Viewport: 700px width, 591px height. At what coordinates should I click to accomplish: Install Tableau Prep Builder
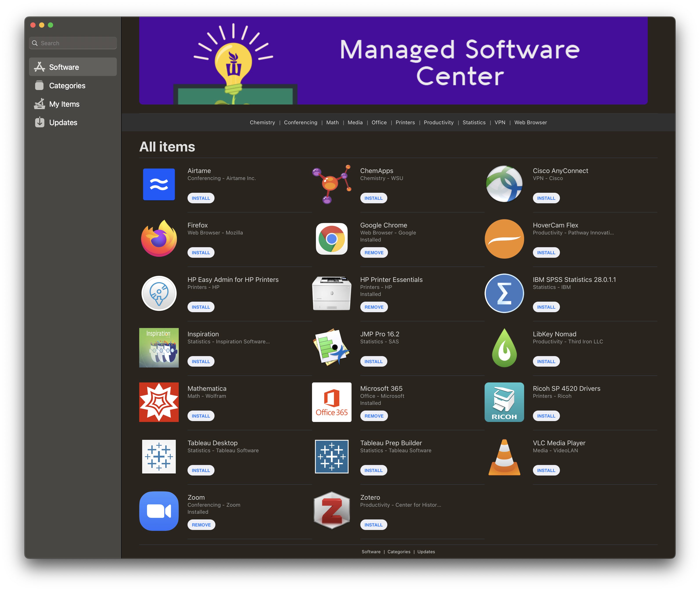(x=373, y=470)
